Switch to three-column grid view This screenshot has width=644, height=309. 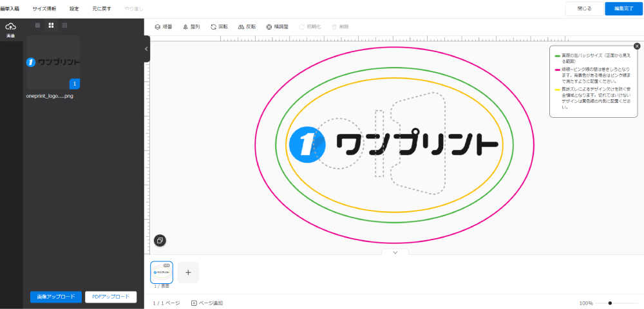[64, 25]
